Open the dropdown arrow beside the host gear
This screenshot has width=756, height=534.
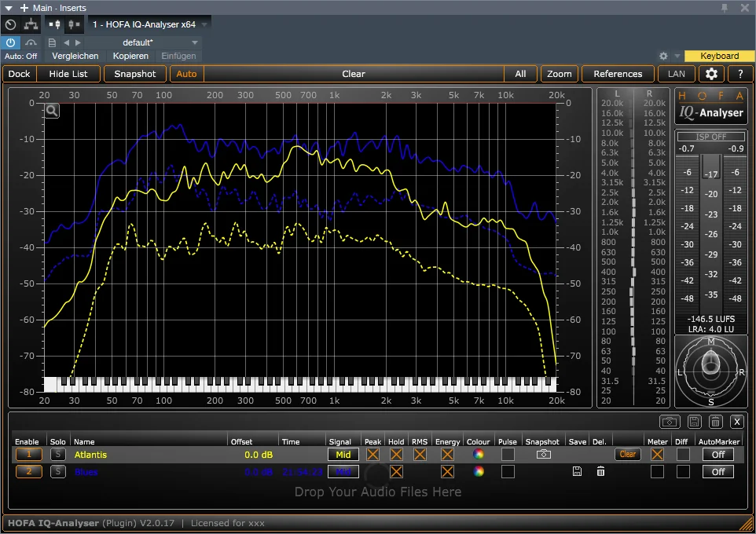click(x=677, y=57)
